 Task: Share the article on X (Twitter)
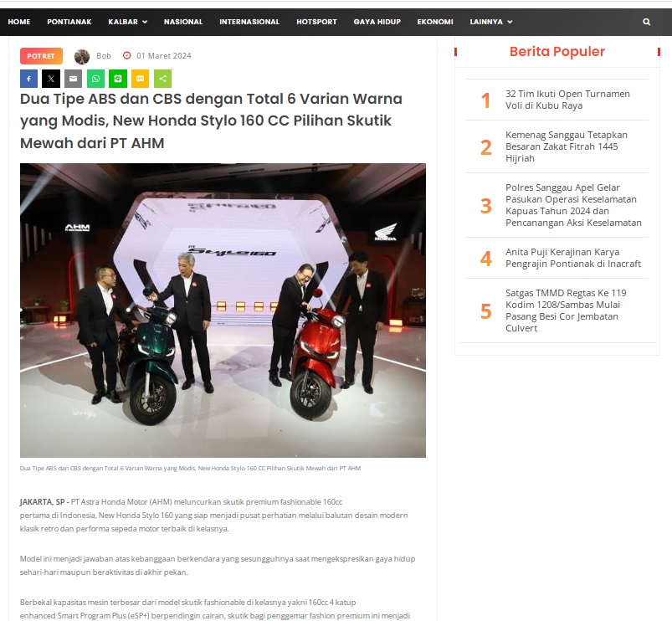coord(51,79)
